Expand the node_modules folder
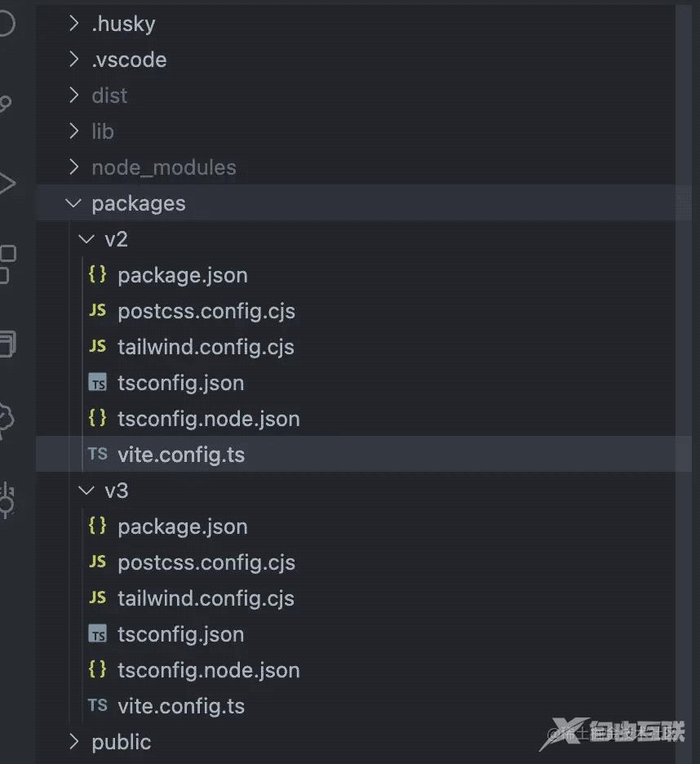 [x=74, y=167]
